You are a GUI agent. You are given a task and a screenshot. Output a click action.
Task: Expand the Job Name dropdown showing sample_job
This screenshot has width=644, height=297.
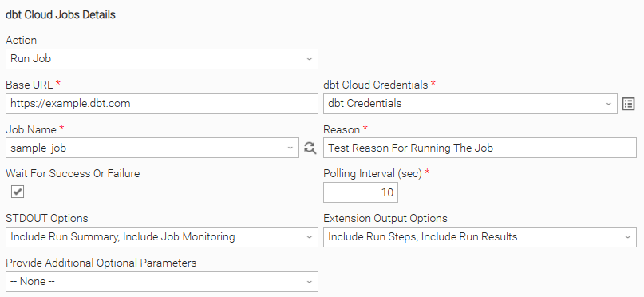coord(152,148)
